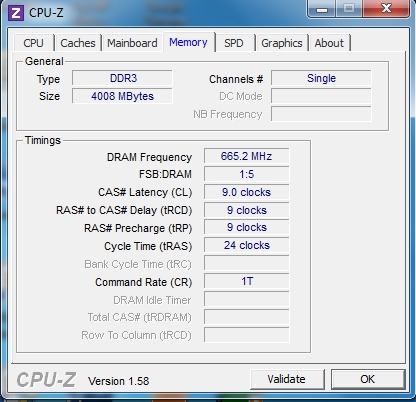416x402 pixels.
Task: Click the CAS# Latency 9.0 clocks field
Action: (x=247, y=192)
